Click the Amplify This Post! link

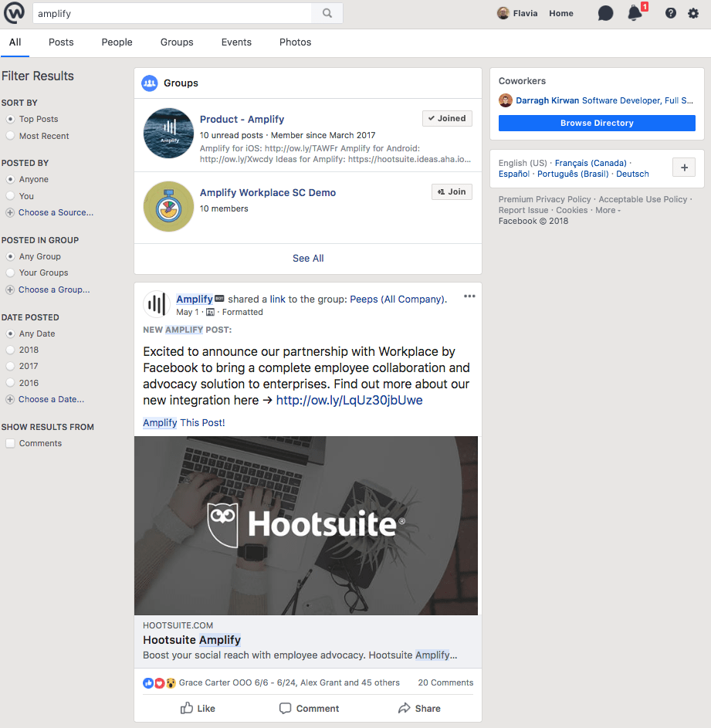click(184, 423)
